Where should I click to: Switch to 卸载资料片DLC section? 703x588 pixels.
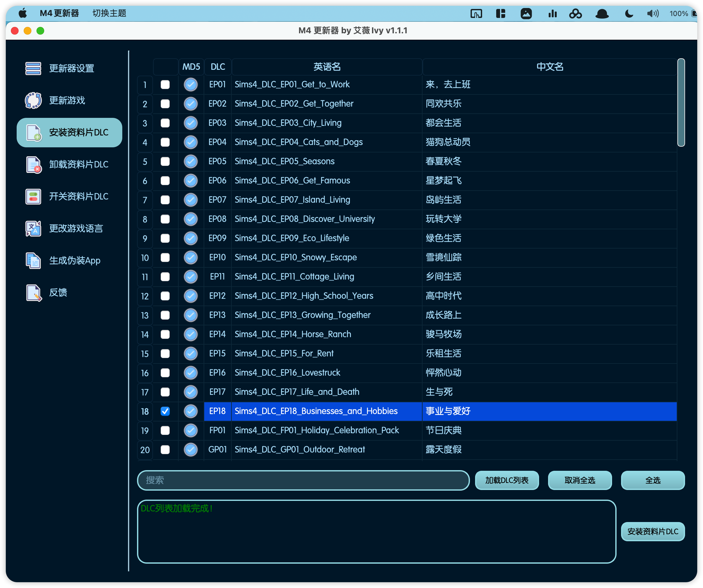(x=69, y=164)
